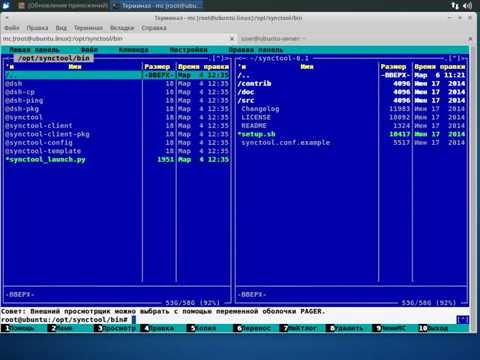Open command line history [^] button
The width and height of the screenshot is (480, 360).
coord(463,320)
